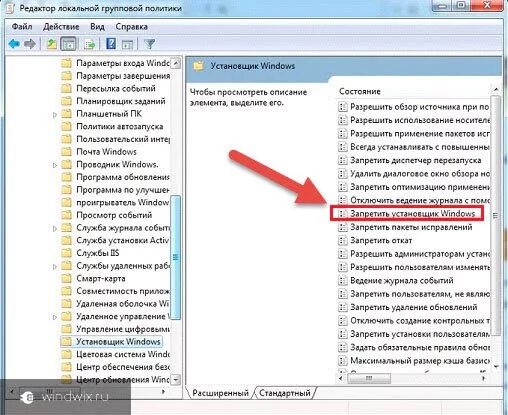Select the Планировщик заданий folder
Screen dimensions: 508x415
point(113,101)
